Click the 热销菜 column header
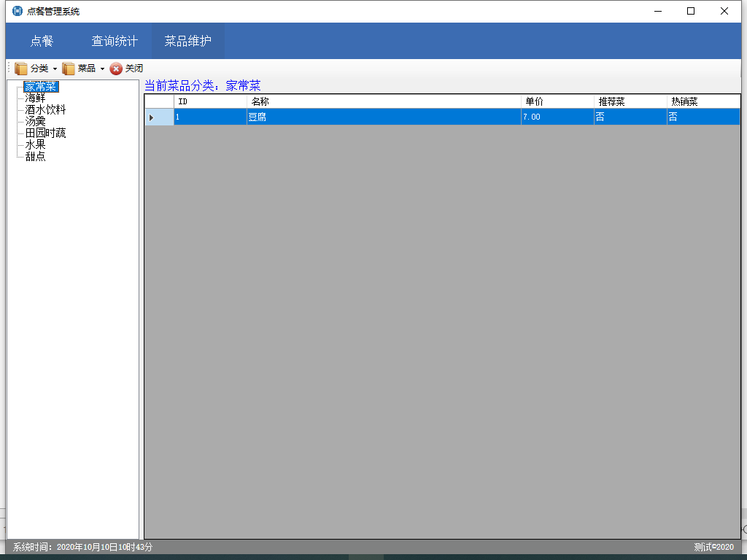 pos(703,101)
